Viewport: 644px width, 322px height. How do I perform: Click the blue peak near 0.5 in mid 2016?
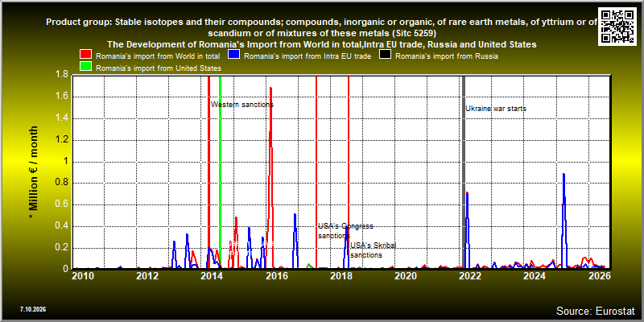[x=295, y=215]
